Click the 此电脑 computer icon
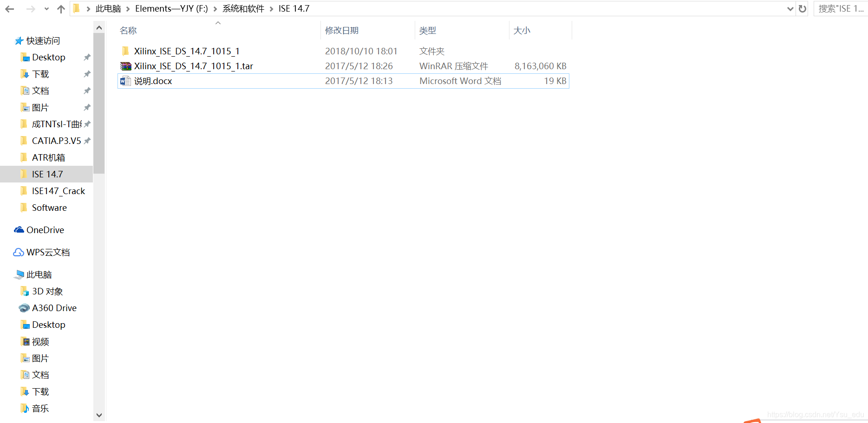The image size is (868, 423). tap(19, 274)
